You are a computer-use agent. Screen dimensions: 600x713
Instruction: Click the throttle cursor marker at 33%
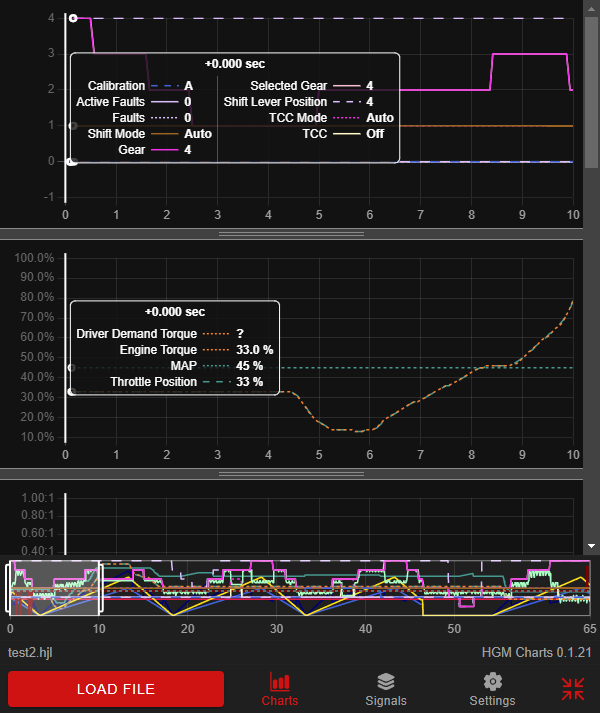70,391
